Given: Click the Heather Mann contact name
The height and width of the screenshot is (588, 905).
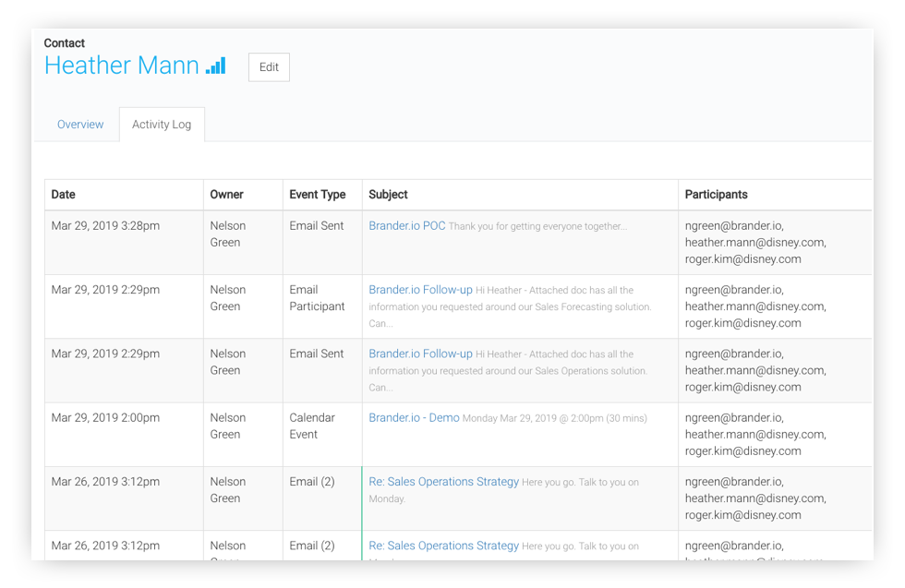Looking at the screenshot, I should point(122,66).
